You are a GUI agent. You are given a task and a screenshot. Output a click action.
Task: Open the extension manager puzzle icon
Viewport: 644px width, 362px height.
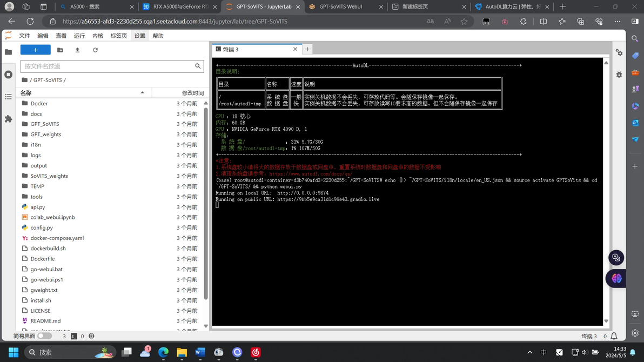[8, 119]
